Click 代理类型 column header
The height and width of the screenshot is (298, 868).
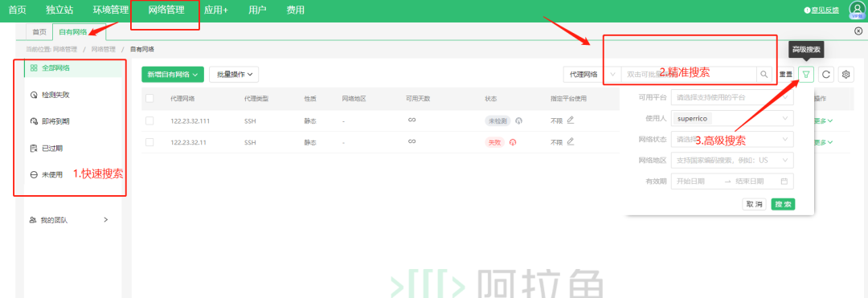[256, 99]
